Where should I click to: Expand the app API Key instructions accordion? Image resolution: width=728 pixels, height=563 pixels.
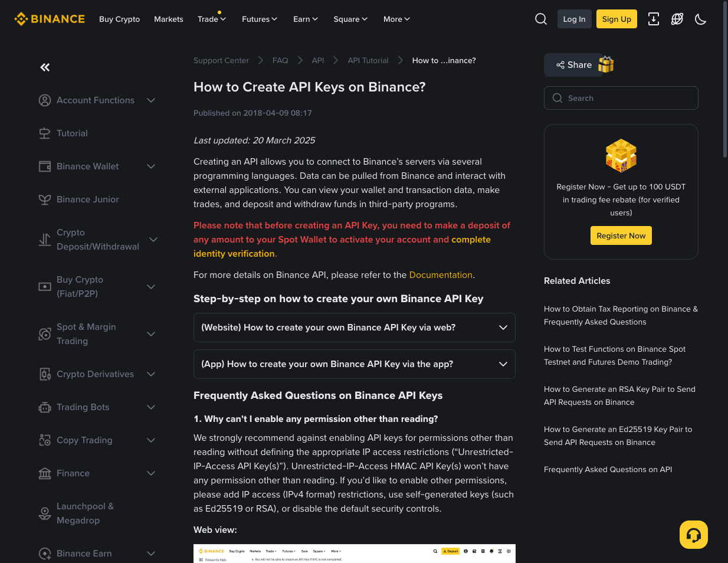(354, 364)
